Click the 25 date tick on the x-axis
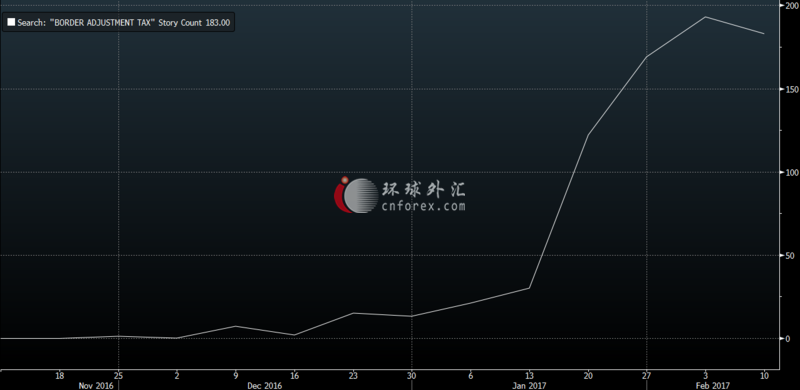This screenshot has width=800, height=390. [x=118, y=376]
